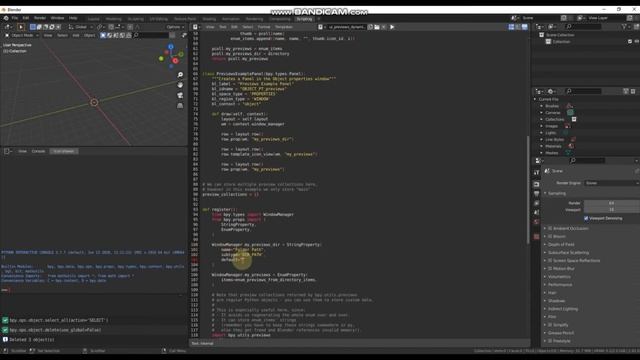The image size is (640, 360).
Task: Unlink text with X icon in text editor header
Action: tap(384, 27)
